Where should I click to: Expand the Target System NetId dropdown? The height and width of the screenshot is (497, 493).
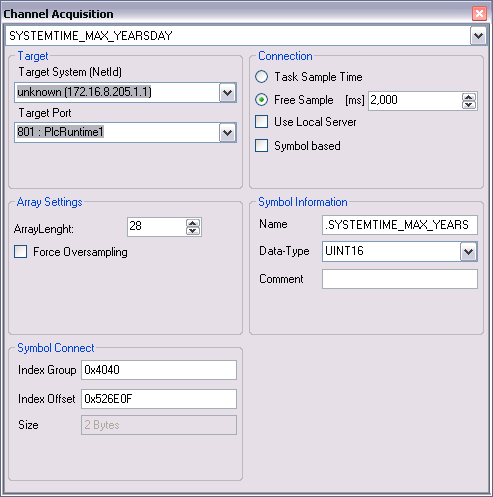point(228,92)
